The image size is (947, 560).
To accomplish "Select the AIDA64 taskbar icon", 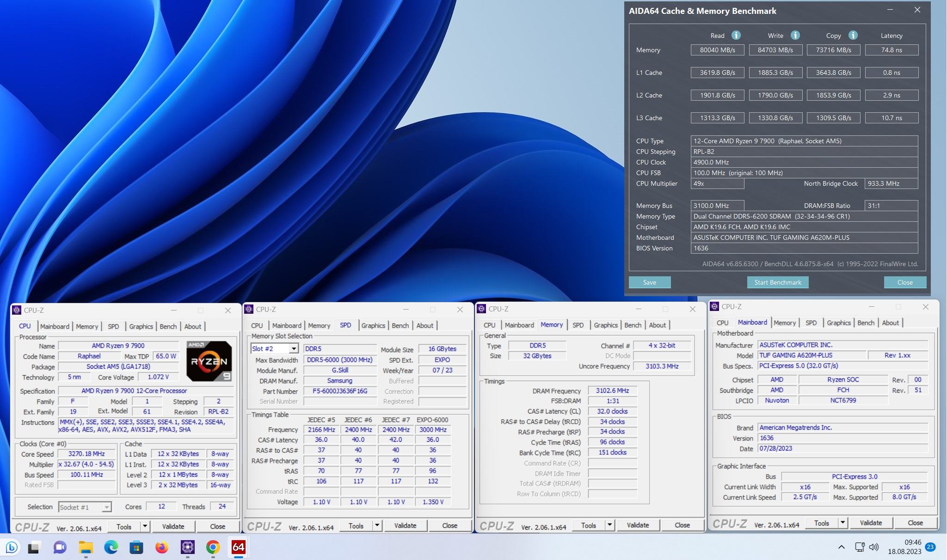I will (238, 548).
